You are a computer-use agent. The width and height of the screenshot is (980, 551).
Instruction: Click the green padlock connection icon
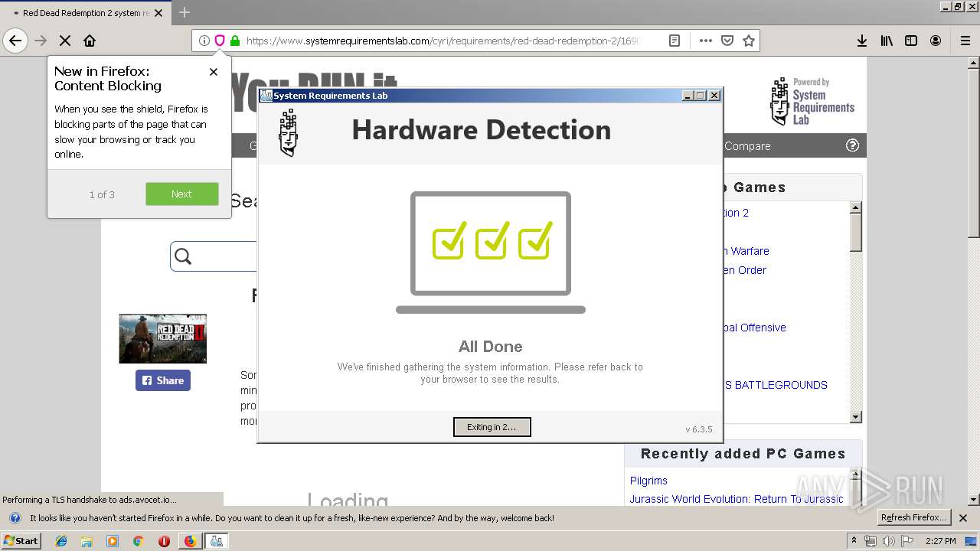(x=235, y=41)
